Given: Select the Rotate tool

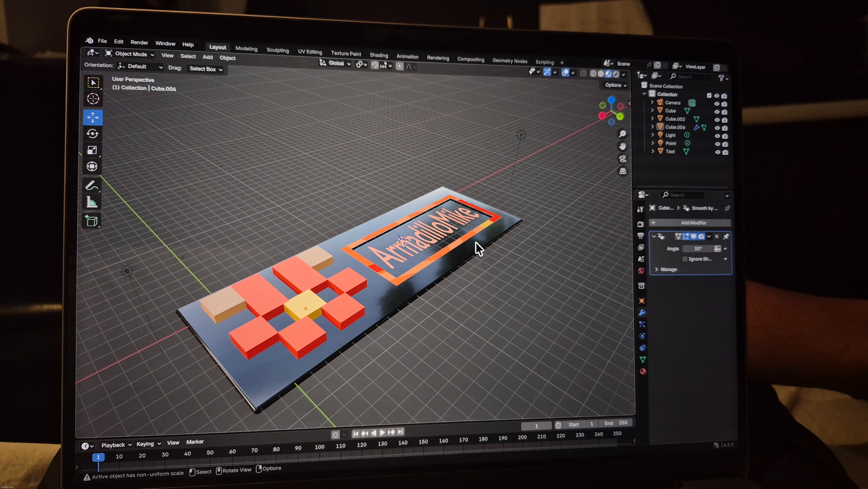Looking at the screenshot, I should (93, 134).
